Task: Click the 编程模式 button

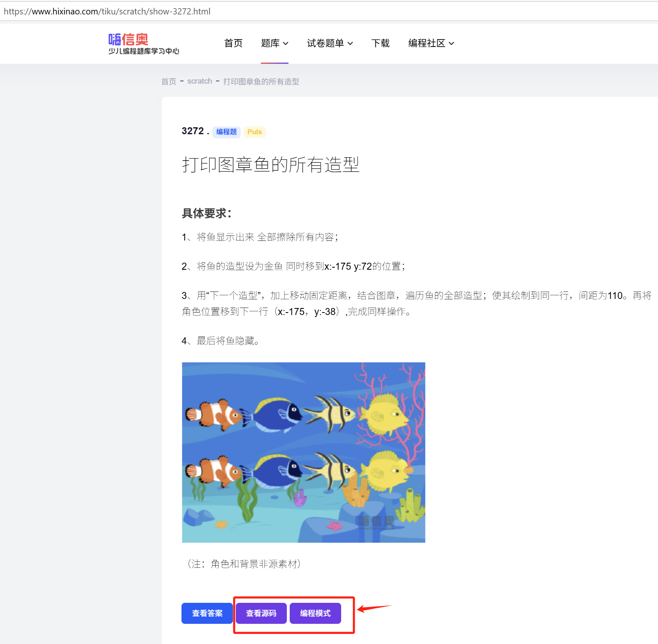Action: 315,613
